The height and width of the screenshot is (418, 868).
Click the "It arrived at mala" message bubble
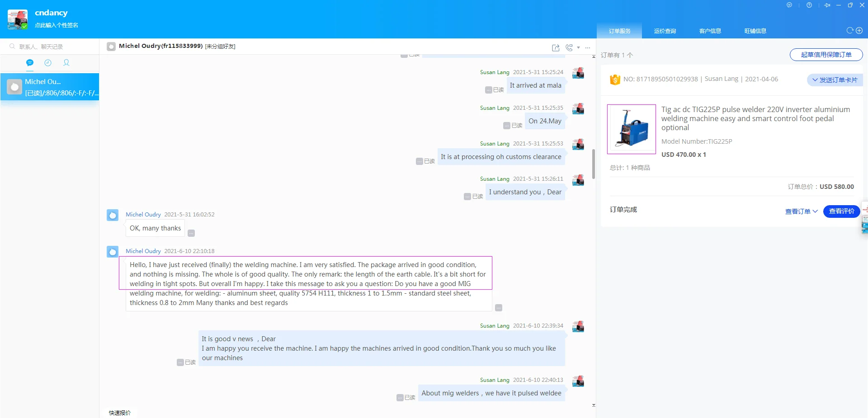coord(536,85)
